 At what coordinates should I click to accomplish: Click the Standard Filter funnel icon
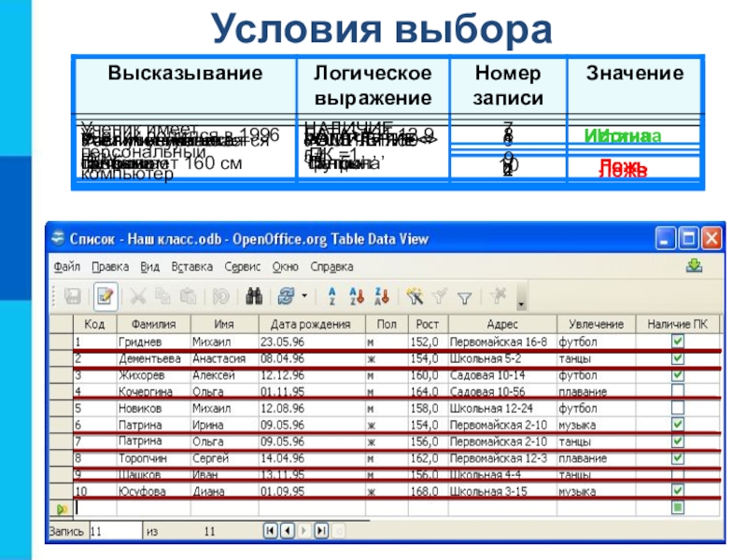(x=464, y=297)
